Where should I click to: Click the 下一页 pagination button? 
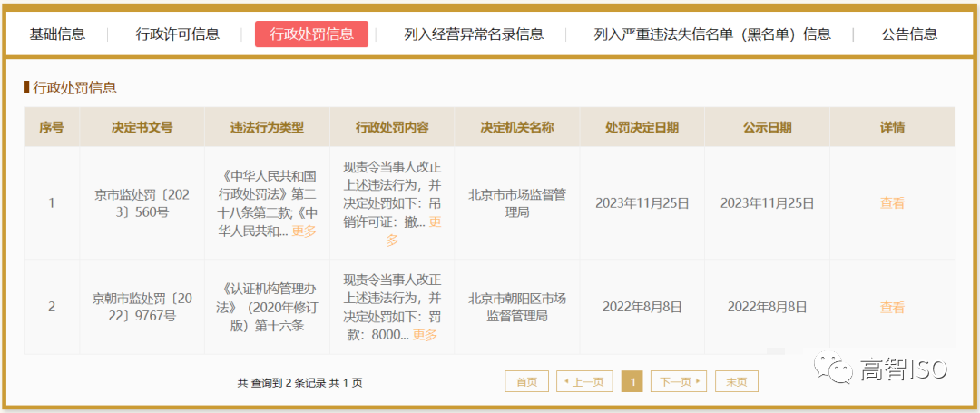679,381
